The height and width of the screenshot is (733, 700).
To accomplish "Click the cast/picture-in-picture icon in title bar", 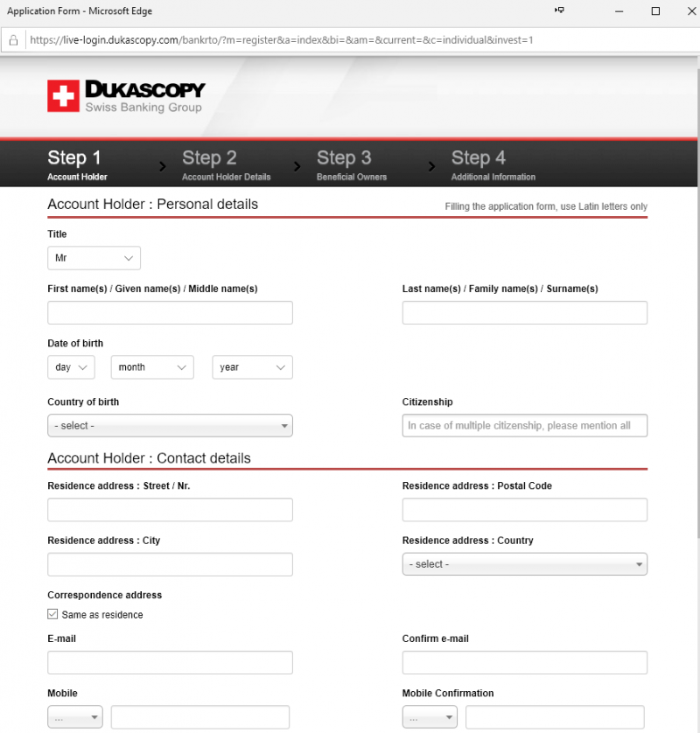I will tap(559, 10).
